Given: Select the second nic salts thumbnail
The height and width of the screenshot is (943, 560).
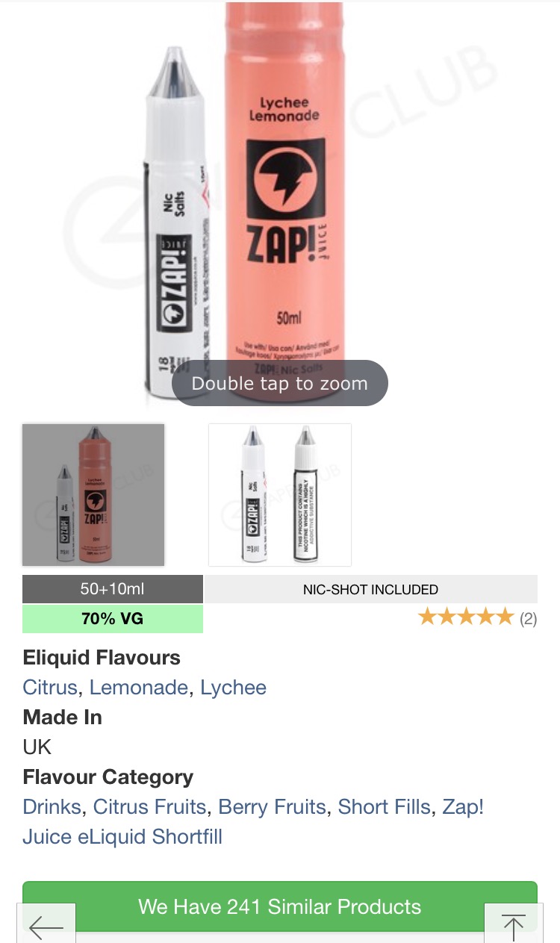Looking at the screenshot, I should (x=280, y=495).
